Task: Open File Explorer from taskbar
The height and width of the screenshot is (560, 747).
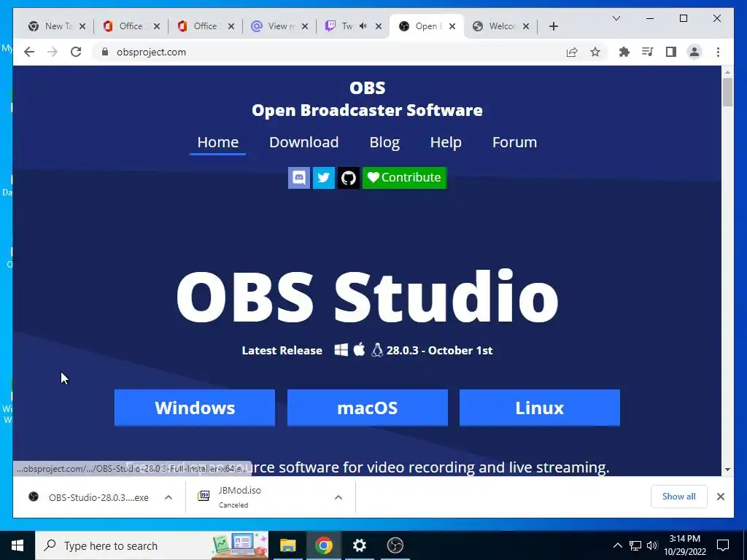Action: (287, 545)
